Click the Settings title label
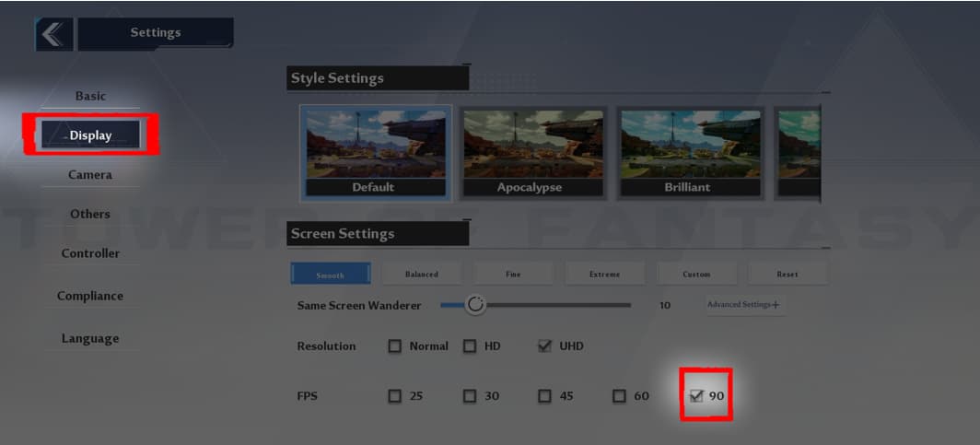Screen dimensions: 980x445 [x=156, y=32]
